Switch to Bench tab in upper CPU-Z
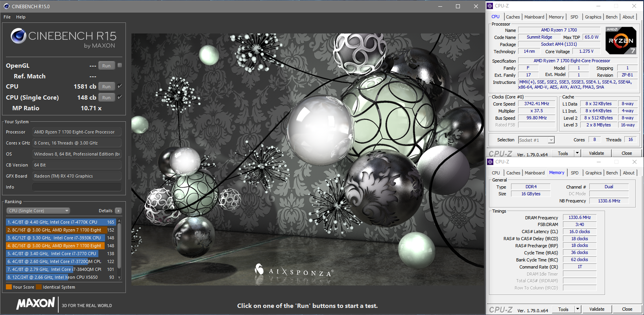This screenshot has height=315, width=644. coord(611,17)
